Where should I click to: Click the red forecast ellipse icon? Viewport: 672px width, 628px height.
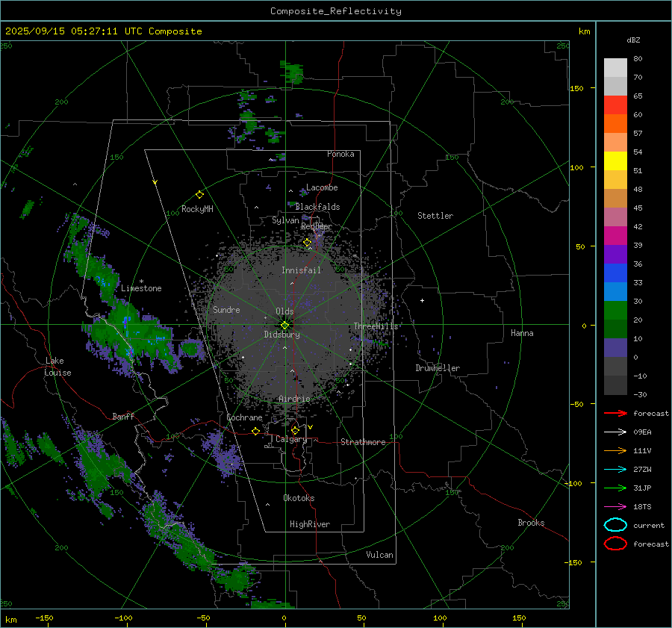click(615, 544)
